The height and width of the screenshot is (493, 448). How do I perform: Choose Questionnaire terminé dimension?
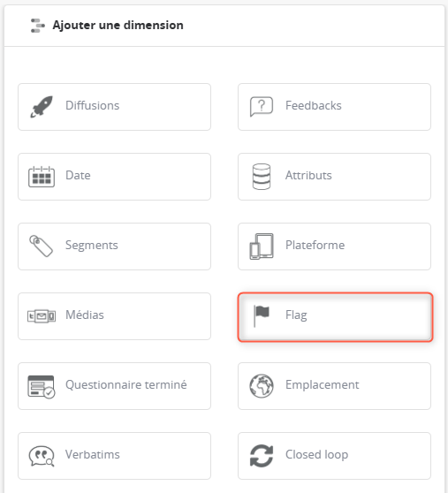[x=115, y=386]
